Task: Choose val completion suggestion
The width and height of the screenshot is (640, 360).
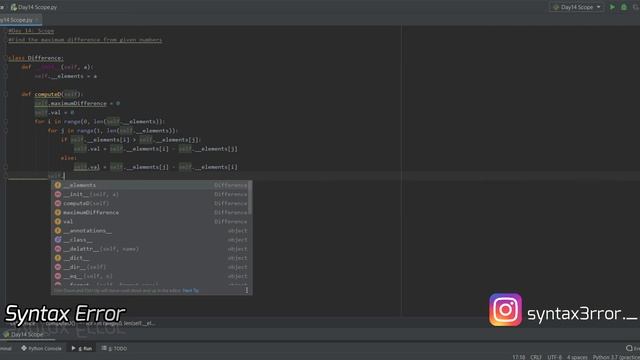Action: (x=151, y=222)
